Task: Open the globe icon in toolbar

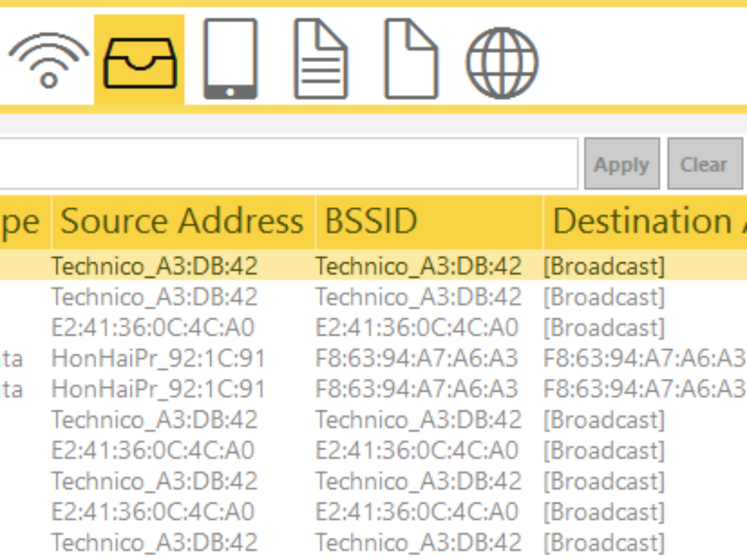Action: [x=502, y=62]
